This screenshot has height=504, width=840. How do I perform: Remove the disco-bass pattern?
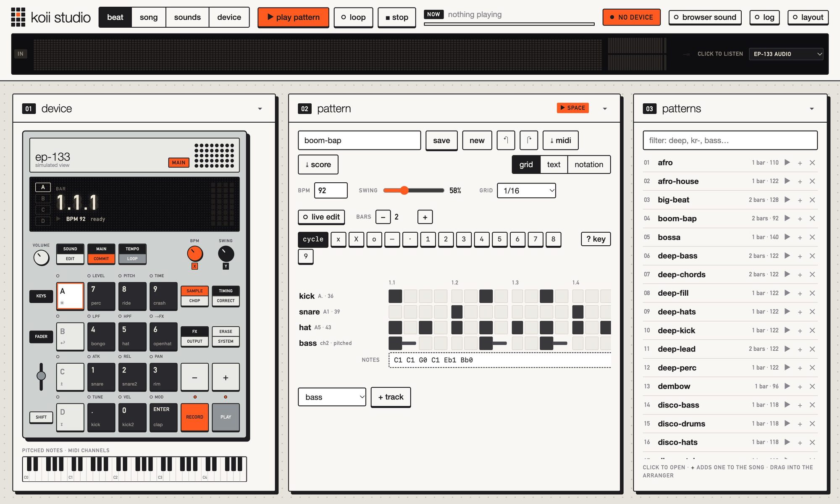[812, 405]
